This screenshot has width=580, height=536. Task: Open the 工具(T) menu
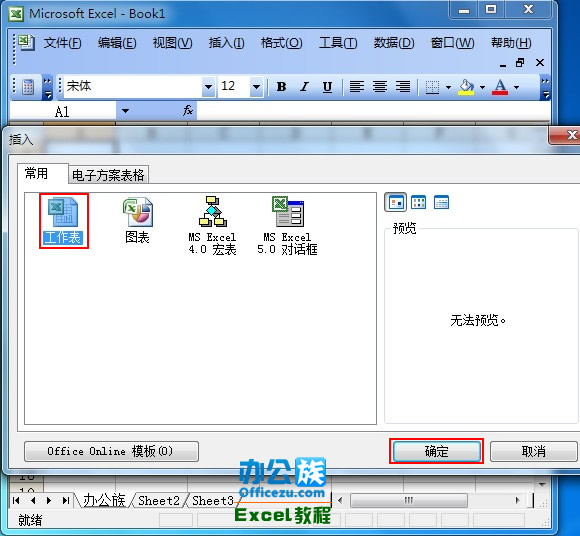338,43
